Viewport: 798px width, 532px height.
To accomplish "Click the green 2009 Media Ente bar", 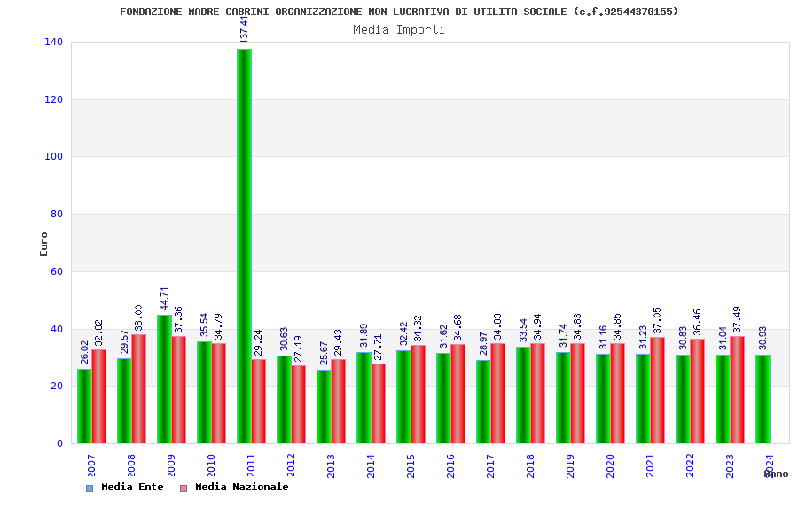I will pyautogui.click(x=164, y=379).
